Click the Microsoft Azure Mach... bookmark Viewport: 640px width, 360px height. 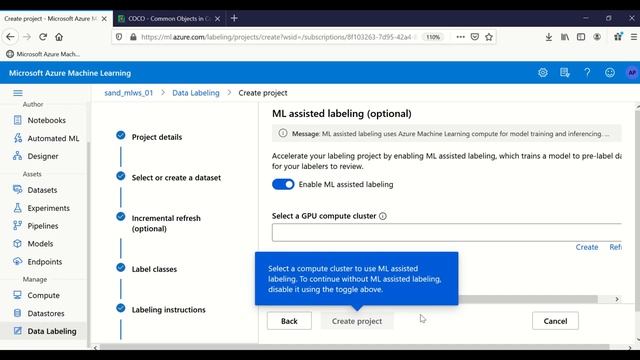point(43,54)
